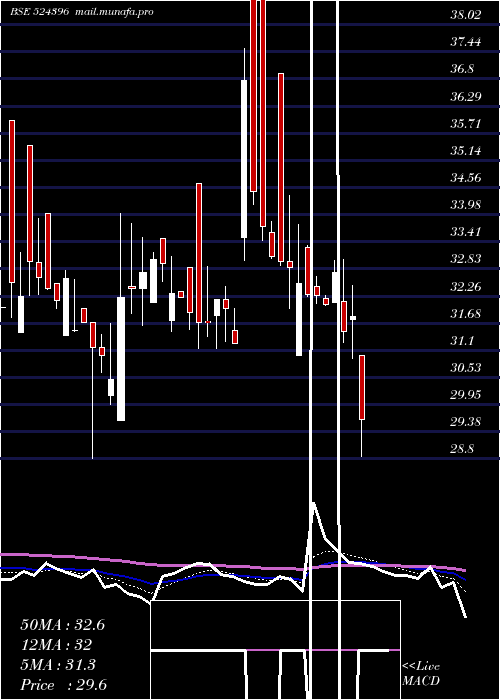Click the 33.41 price axis label
Image resolution: width=500 pixels, height=700 pixels.
[x=466, y=232]
